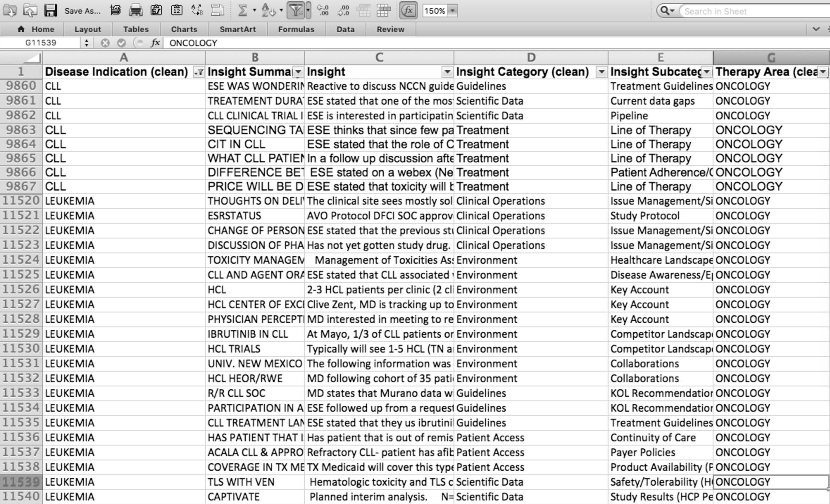Click cell 'Study Protocol' in row 11521
This screenshot has width=830, height=504.
click(x=661, y=216)
